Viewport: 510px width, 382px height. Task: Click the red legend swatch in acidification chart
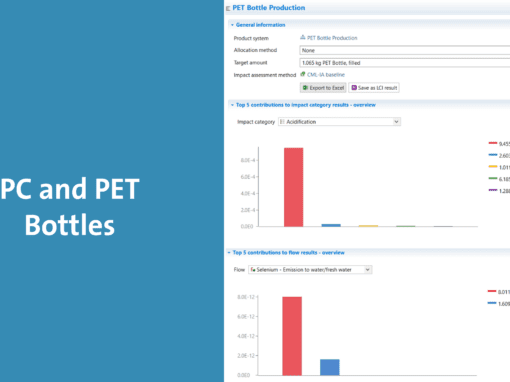tap(493, 143)
